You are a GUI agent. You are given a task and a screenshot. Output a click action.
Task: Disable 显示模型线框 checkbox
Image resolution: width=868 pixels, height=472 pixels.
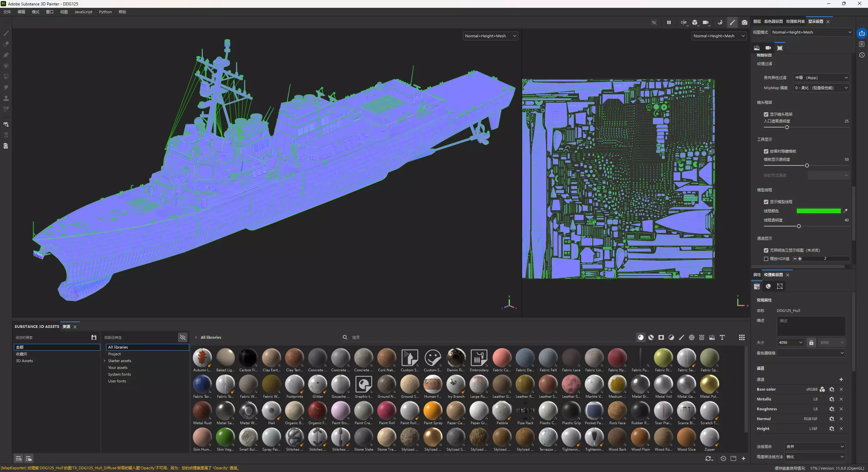[766, 202]
